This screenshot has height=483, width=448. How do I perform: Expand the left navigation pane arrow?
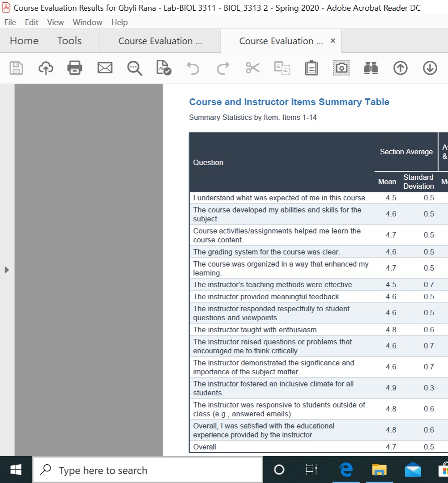[x=7, y=270]
